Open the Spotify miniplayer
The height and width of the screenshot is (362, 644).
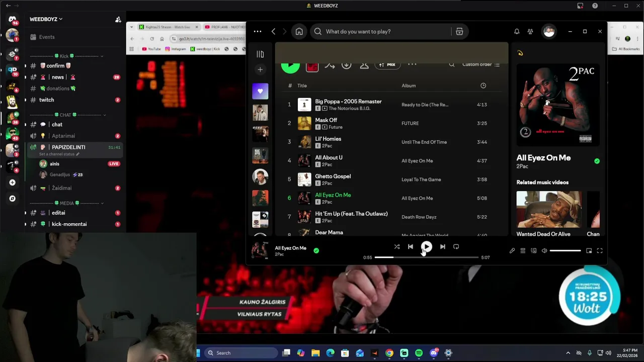(x=589, y=250)
